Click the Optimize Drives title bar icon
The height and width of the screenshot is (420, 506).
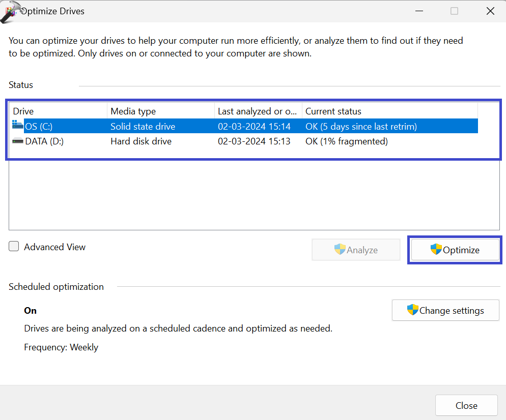10,11
